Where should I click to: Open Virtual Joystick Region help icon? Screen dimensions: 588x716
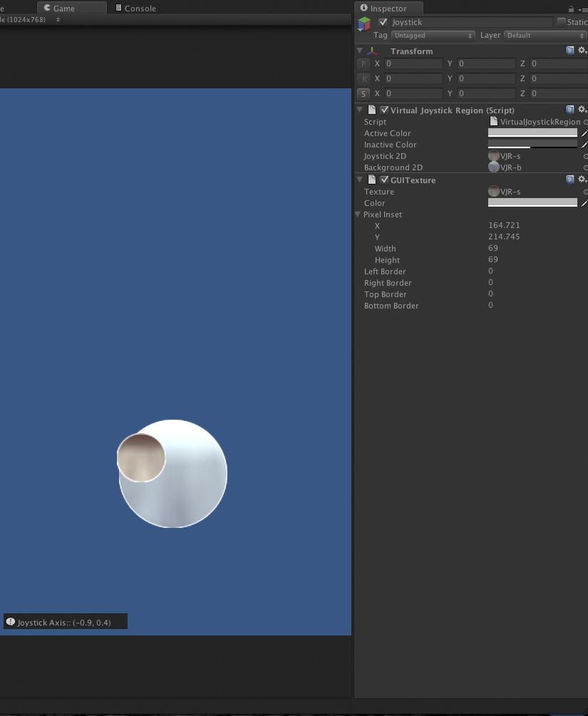(x=569, y=110)
